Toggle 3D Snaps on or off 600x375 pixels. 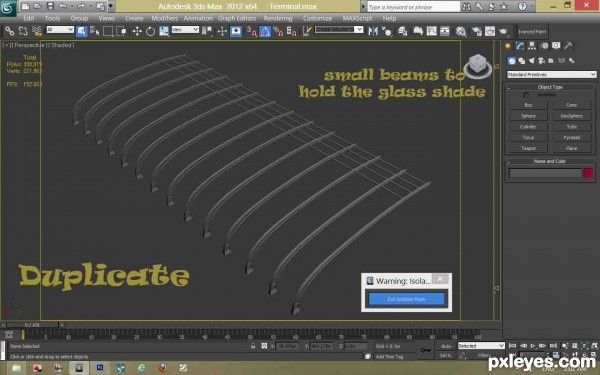[x=251, y=31]
